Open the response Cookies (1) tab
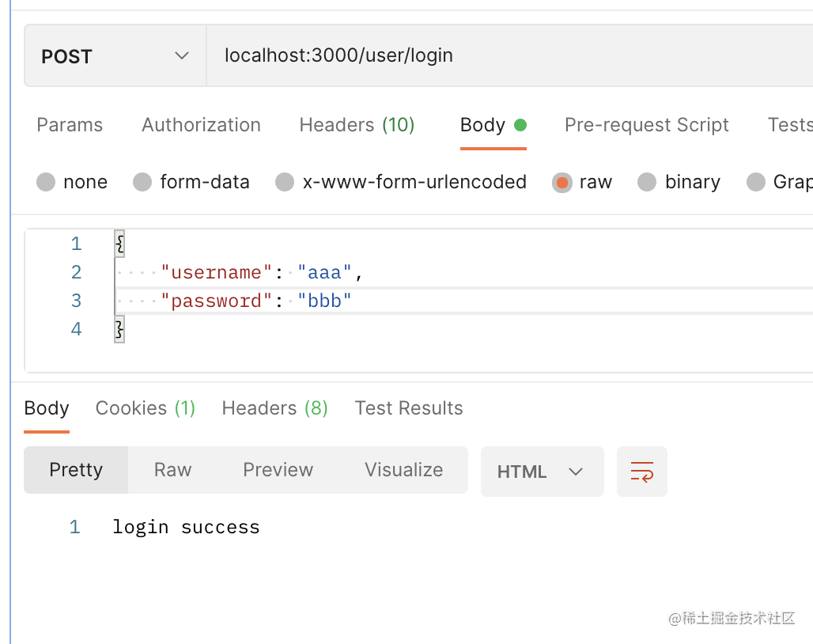This screenshot has width=813, height=644. (145, 408)
